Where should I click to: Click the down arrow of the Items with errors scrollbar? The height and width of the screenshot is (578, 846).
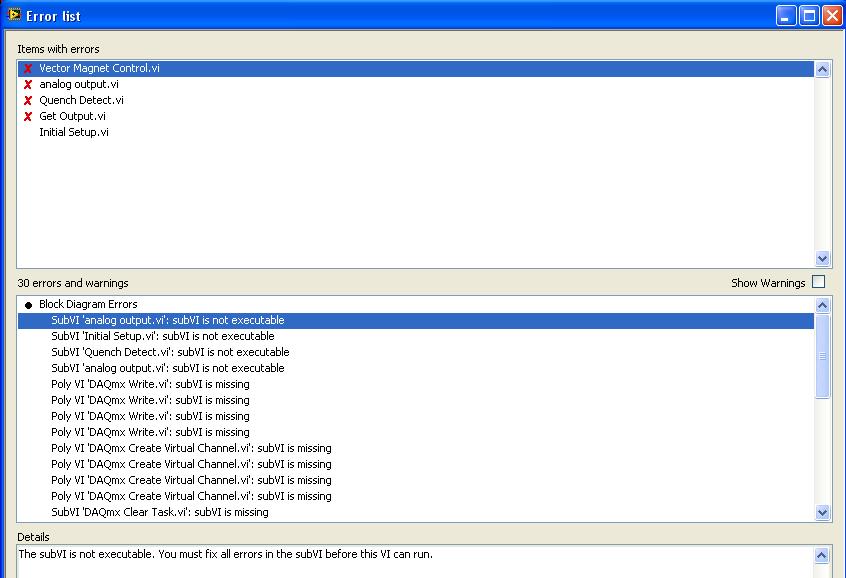(x=822, y=259)
